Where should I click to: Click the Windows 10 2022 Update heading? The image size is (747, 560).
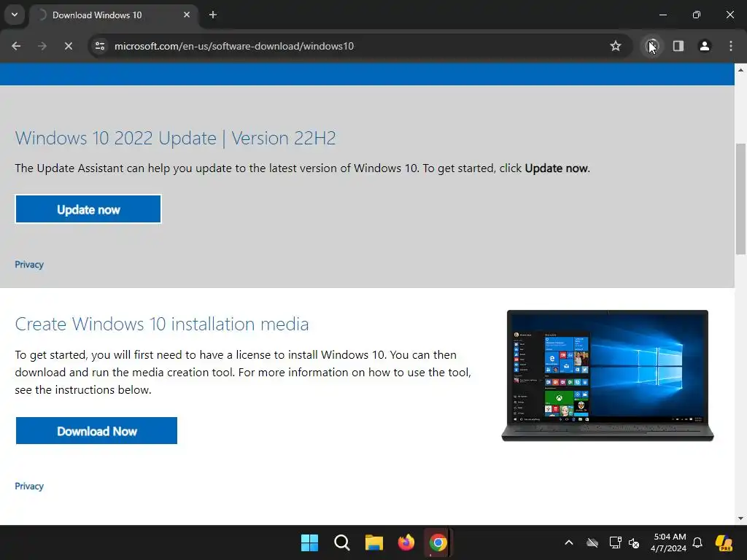point(175,138)
